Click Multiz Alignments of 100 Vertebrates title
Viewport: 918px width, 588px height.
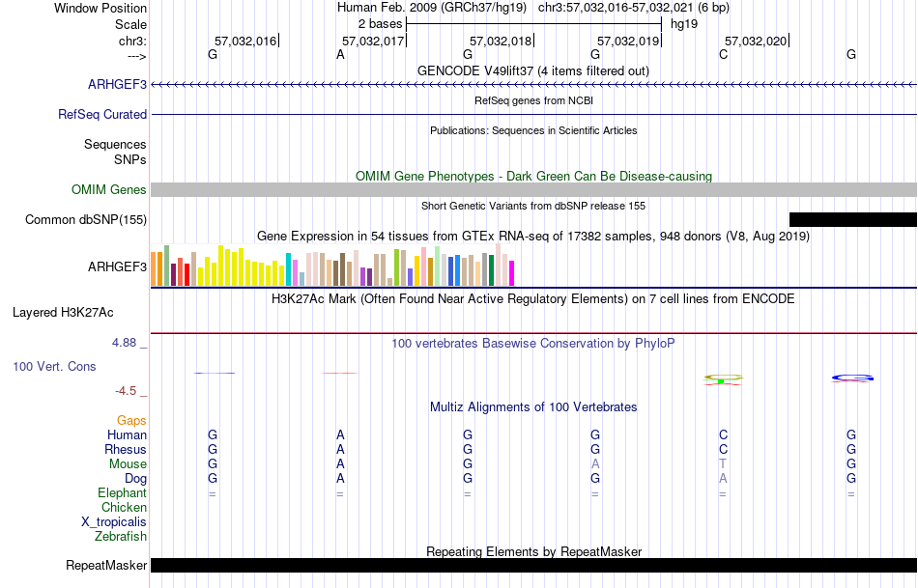point(533,406)
